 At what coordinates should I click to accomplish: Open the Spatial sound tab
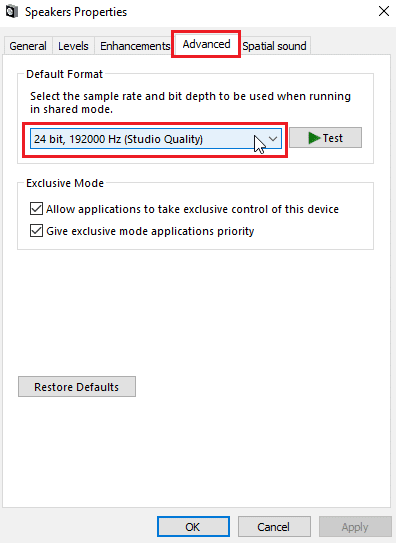pos(274,46)
